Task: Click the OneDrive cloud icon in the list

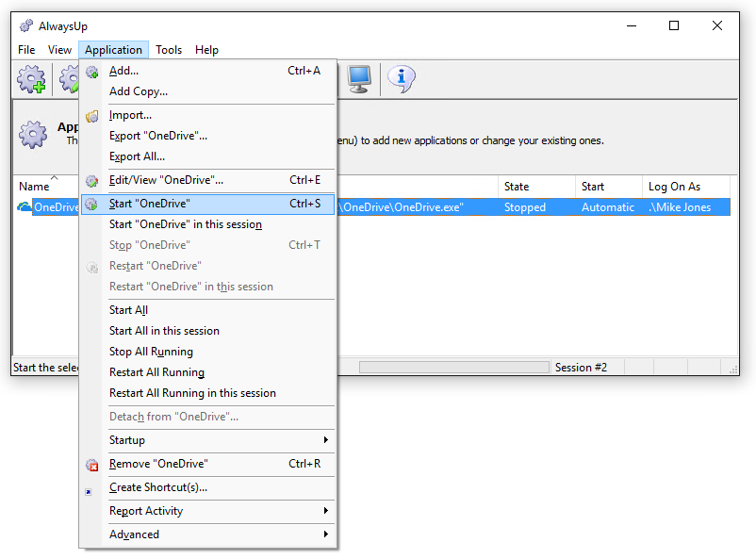Action: click(x=25, y=206)
